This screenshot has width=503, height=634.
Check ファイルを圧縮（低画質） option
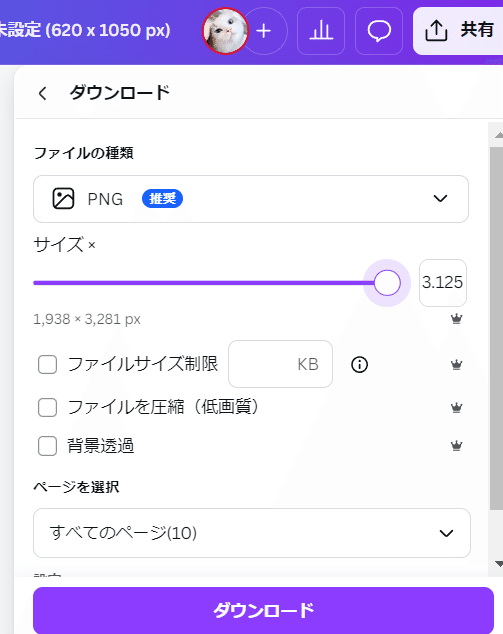click(x=47, y=407)
